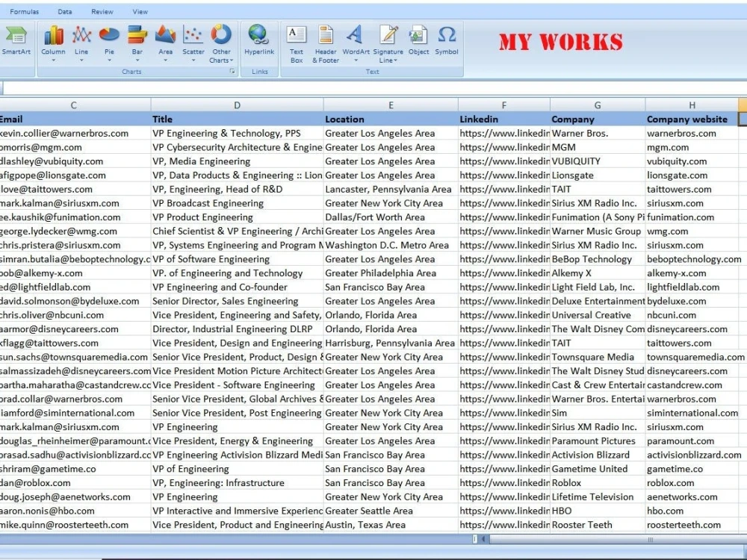
Task: Select cell 'Paramount Pictures'
Action: (x=598, y=441)
